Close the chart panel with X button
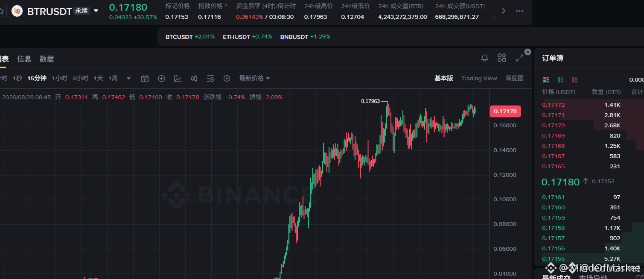Image resolution: width=644 pixels, height=279 pixels. (528, 52)
